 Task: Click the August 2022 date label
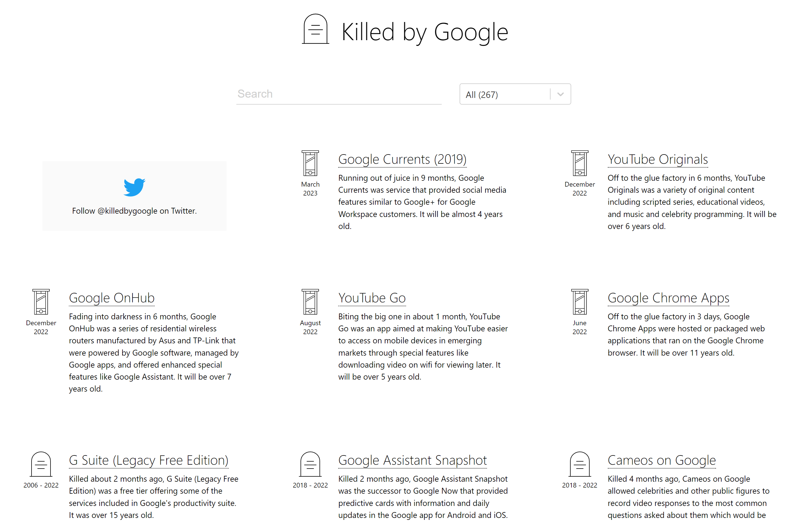[x=310, y=327]
